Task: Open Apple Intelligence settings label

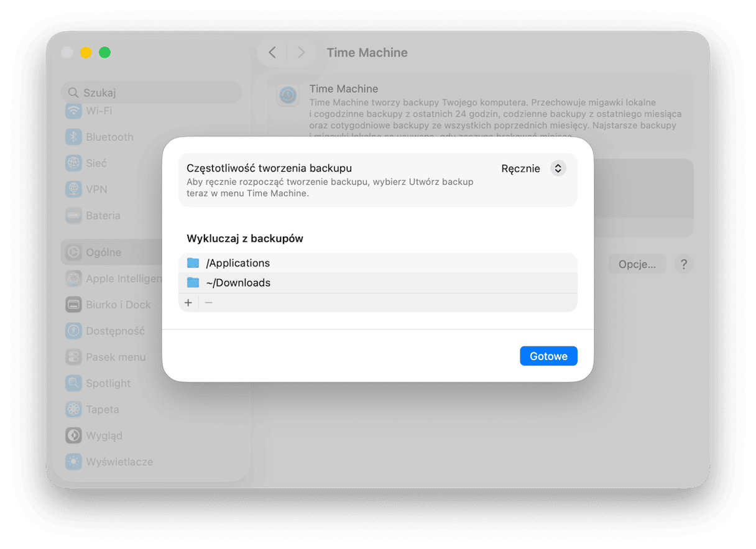Action: click(x=124, y=279)
